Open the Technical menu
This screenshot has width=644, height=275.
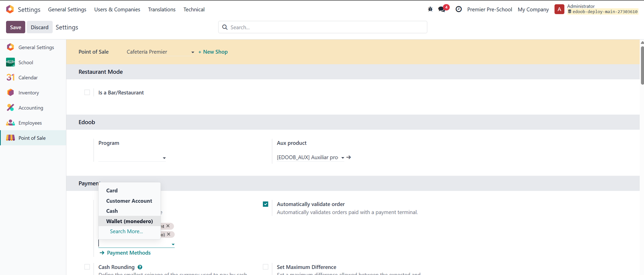[x=194, y=9]
